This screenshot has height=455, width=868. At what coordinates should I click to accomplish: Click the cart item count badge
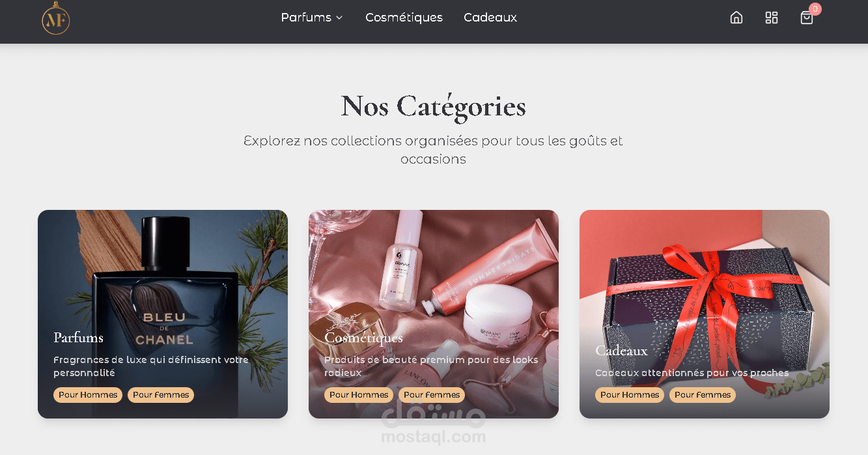click(815, 9)
